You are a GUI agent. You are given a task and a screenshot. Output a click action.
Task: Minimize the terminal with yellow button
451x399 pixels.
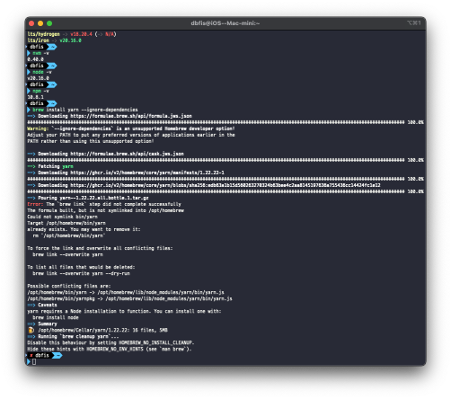coord(41,23)
